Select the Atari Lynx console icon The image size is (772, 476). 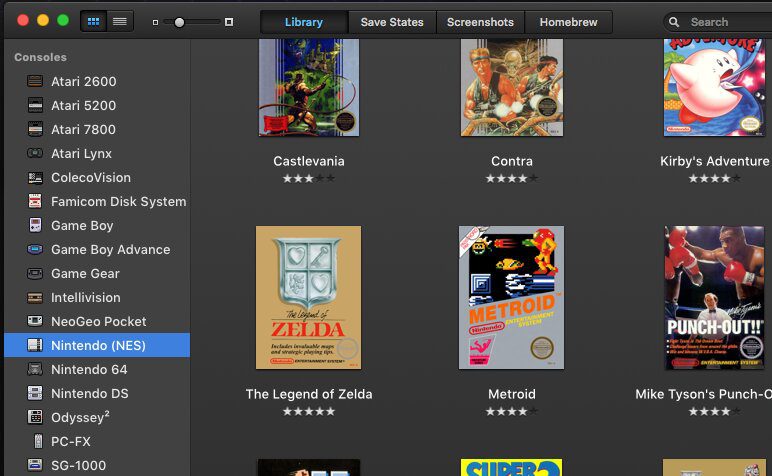point(35,153)
